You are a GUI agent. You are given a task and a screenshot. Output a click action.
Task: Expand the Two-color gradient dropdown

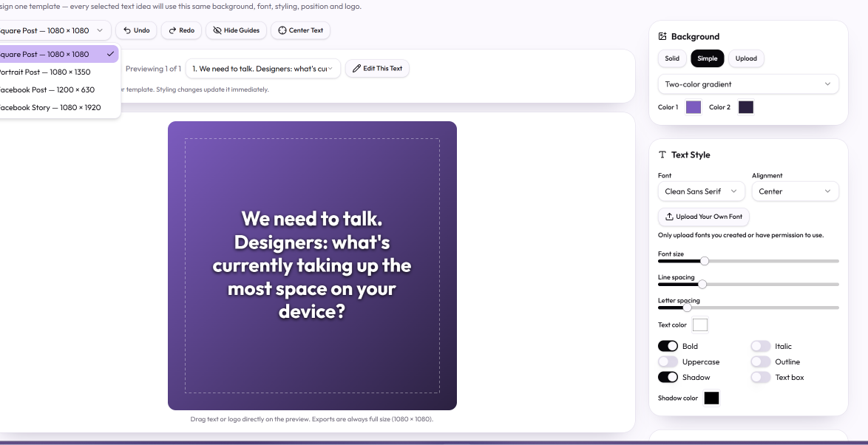click(748, 84)
